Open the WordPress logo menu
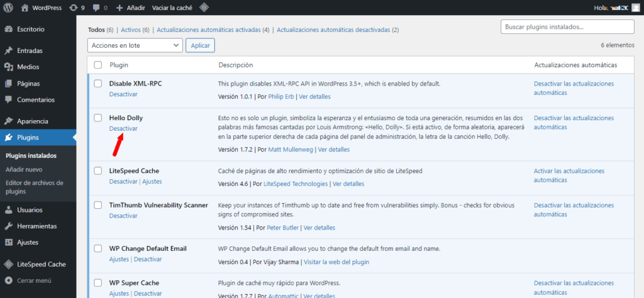Viewport: 644px width, 298px height. point(8,8)
